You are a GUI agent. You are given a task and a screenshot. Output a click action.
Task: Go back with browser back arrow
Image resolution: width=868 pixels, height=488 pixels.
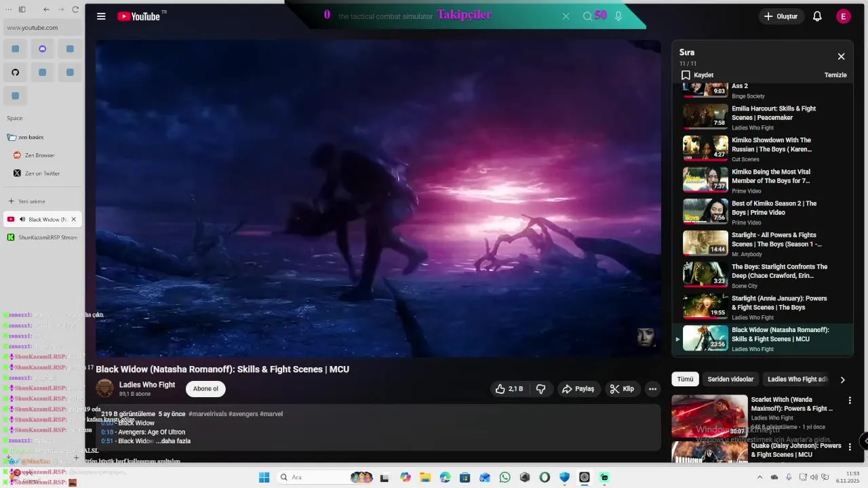coord(46,9)
